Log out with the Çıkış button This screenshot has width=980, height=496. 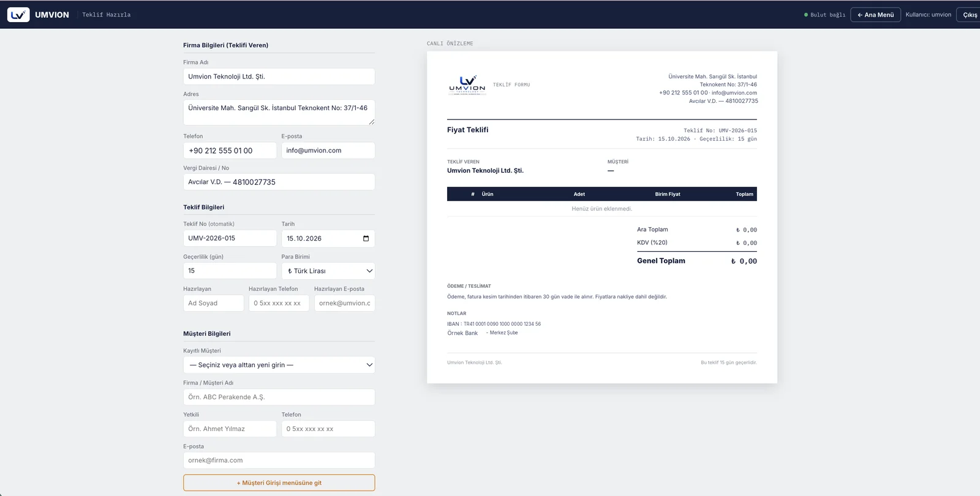(970, 15)
